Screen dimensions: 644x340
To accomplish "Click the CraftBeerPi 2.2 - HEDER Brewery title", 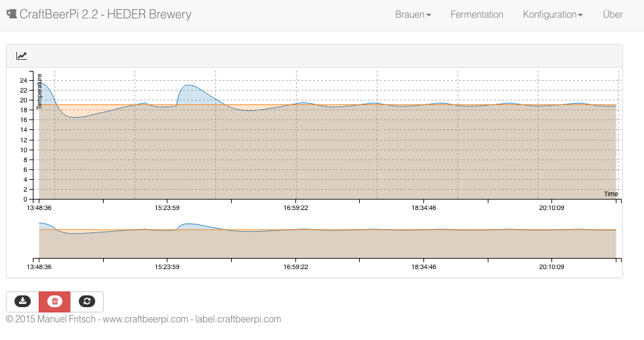I will tap(105, 14).
